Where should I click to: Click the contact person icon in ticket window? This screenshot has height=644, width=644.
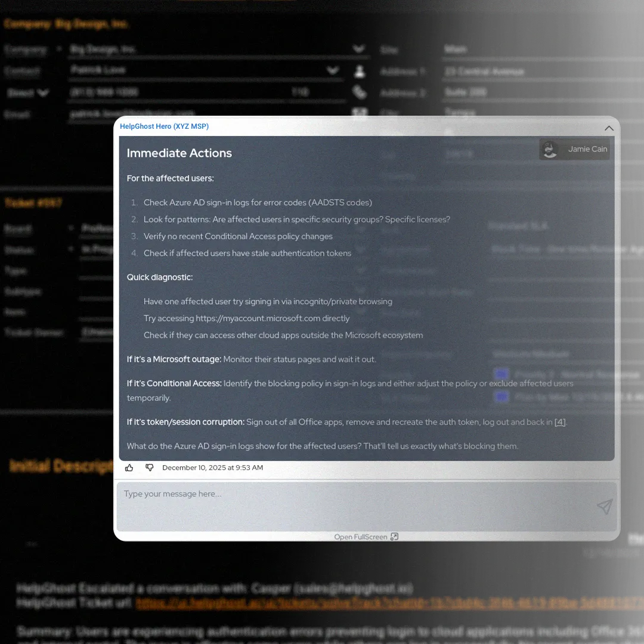pos(360,71)
